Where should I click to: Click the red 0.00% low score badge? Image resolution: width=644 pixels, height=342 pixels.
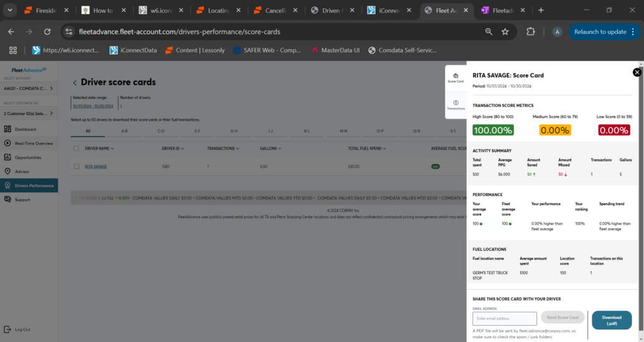point(614,130)
